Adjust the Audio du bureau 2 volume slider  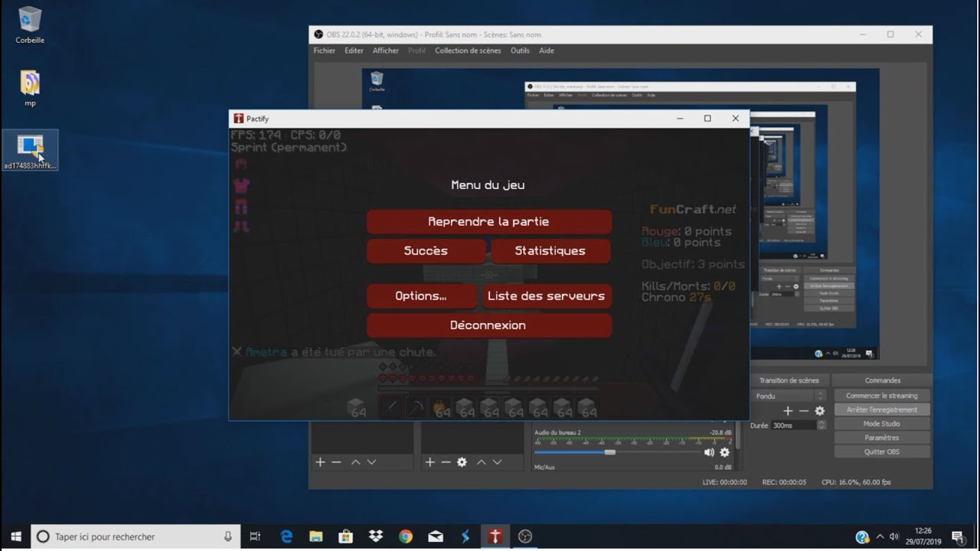[609, 452]
